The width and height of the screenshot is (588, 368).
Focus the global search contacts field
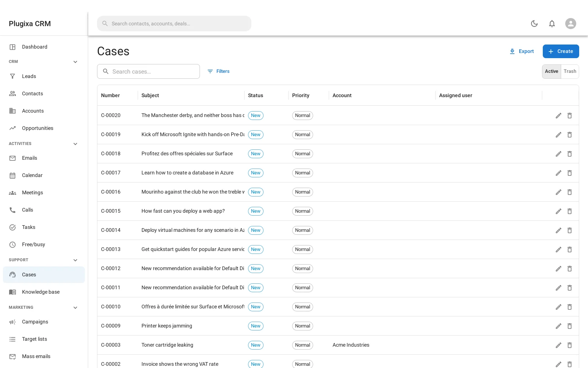click(174, 24)
